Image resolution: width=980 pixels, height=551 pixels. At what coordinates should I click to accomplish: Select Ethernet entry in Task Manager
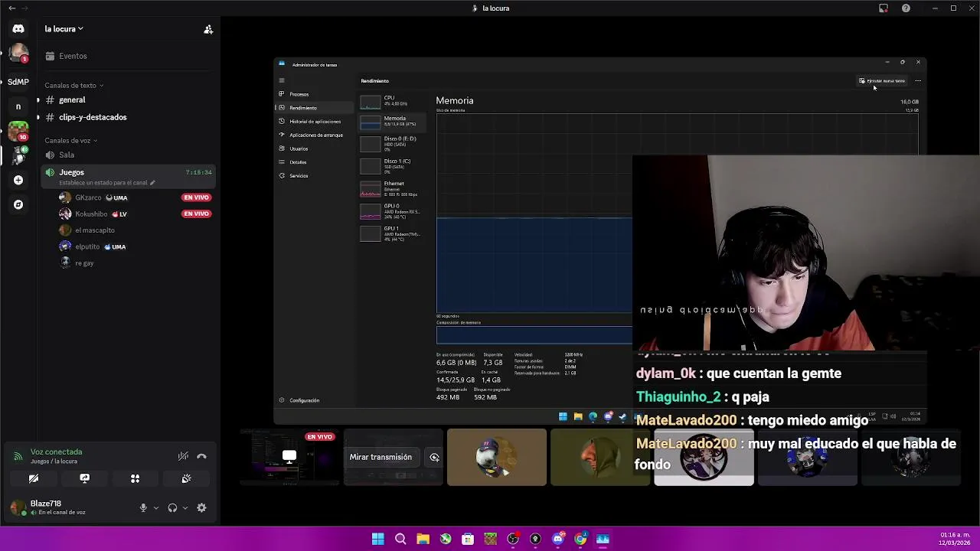point(394,189)
